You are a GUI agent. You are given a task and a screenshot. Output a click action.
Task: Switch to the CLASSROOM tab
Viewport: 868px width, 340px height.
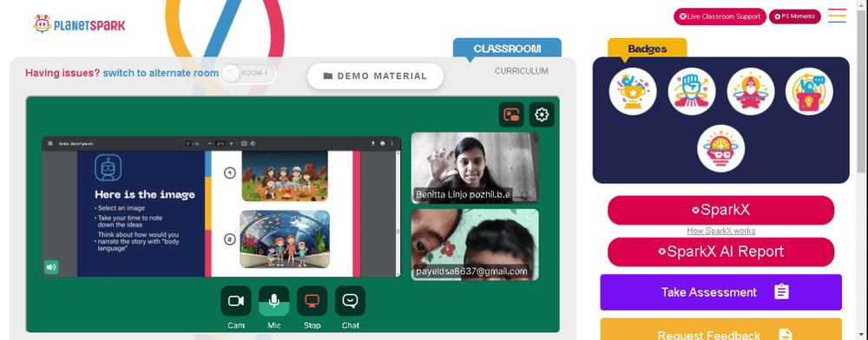coord(507,48)
